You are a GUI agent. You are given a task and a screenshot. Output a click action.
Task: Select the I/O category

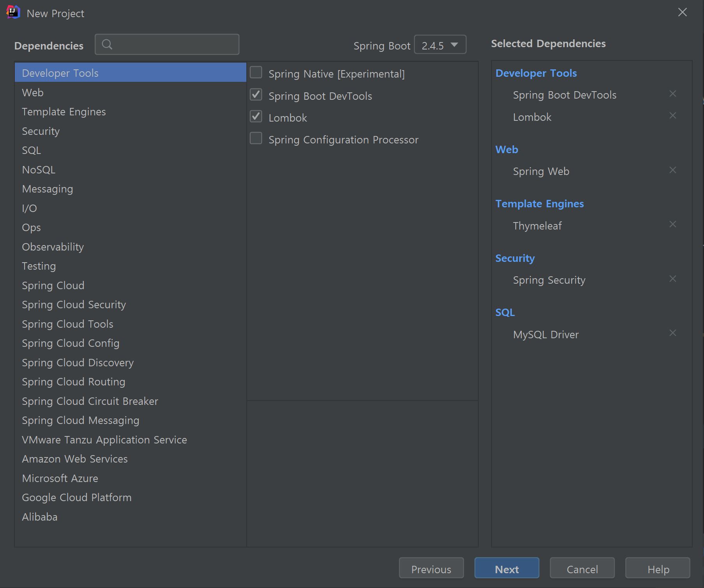coord(130,208)
